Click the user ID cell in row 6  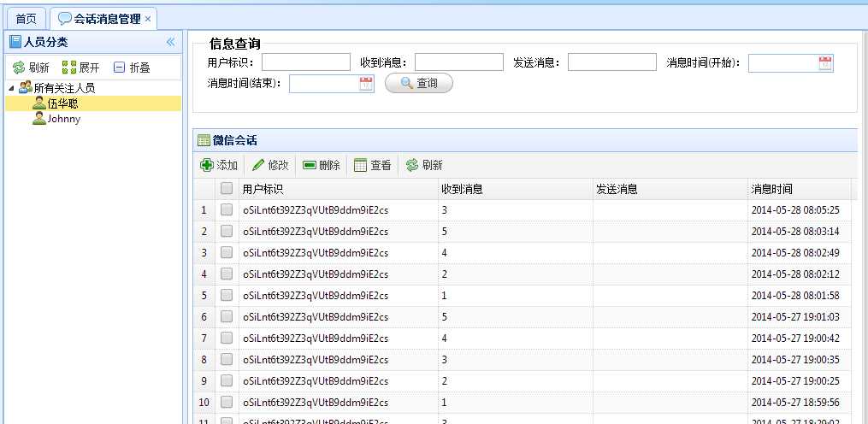[x=339, y=317]
